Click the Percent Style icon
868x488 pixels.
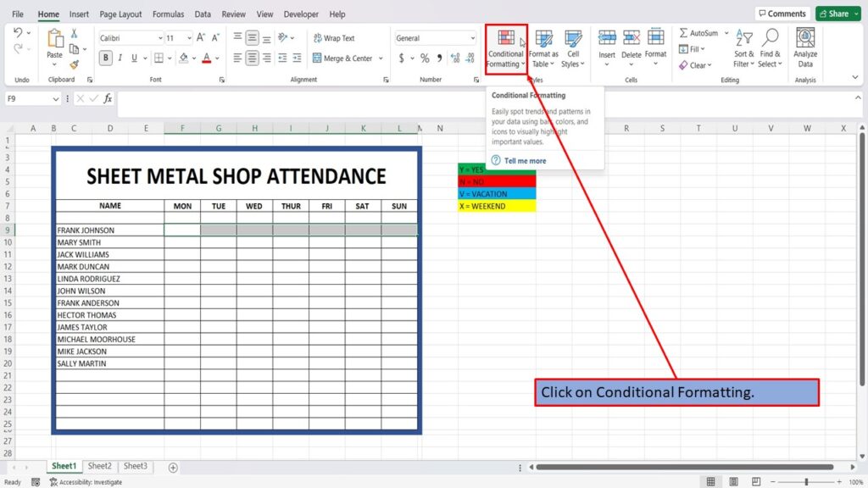coord(425,58)
